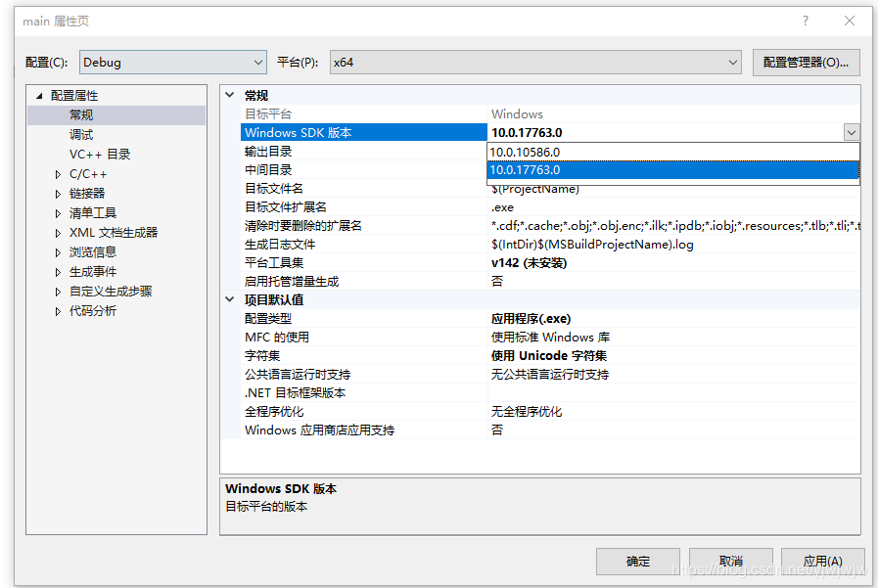Select 公共语言运行时支持 property row

[550, 375]
